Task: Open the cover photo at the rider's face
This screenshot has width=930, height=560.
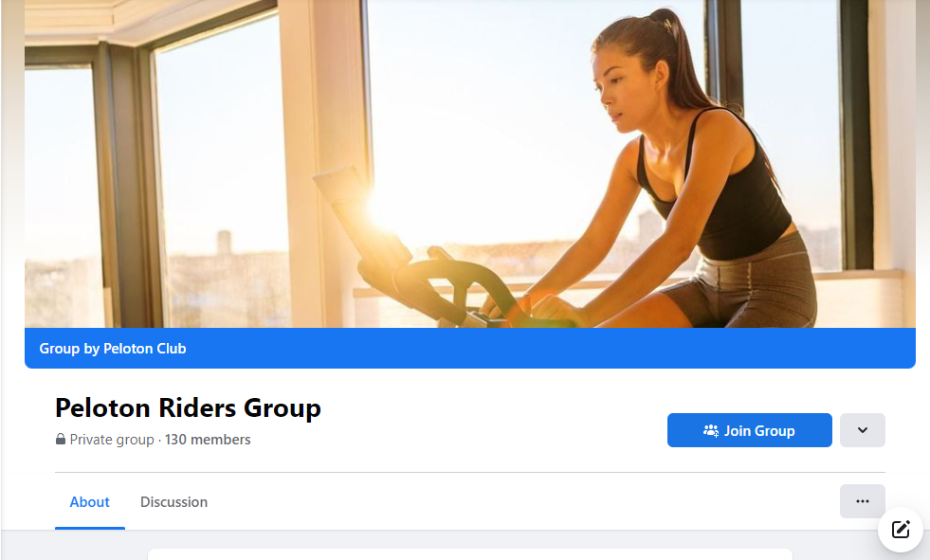Action: pyautogui.click(x=623, y=89)
